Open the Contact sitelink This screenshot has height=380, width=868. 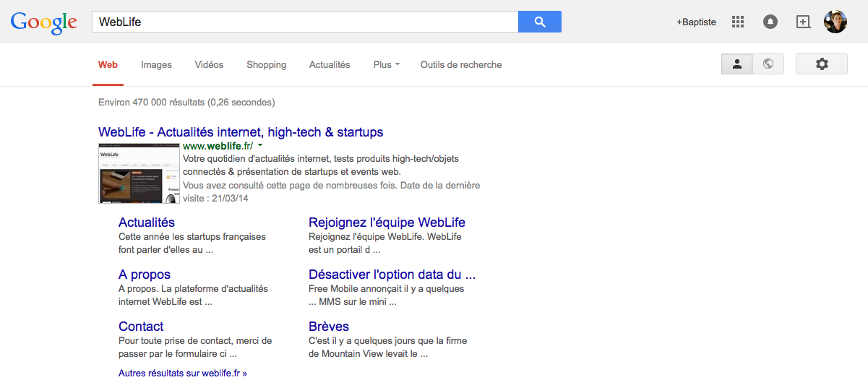(x=141, y=327)
